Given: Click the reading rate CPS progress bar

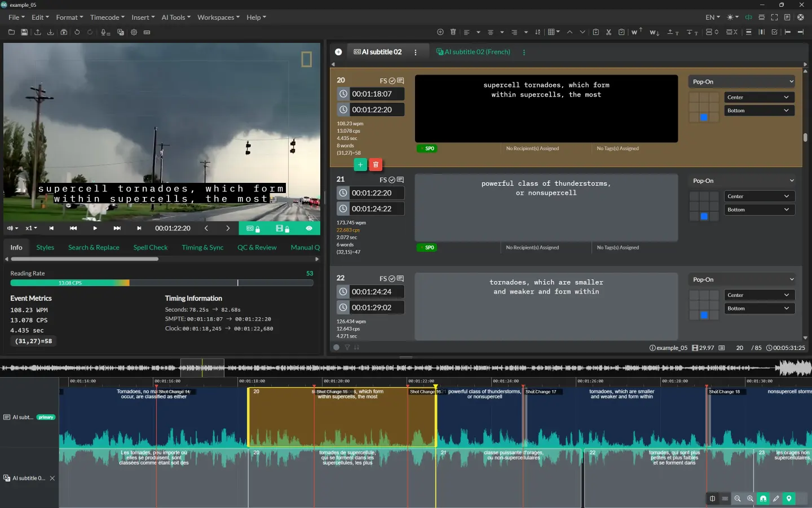Looking at the screenshot, I should coord(162,283).
